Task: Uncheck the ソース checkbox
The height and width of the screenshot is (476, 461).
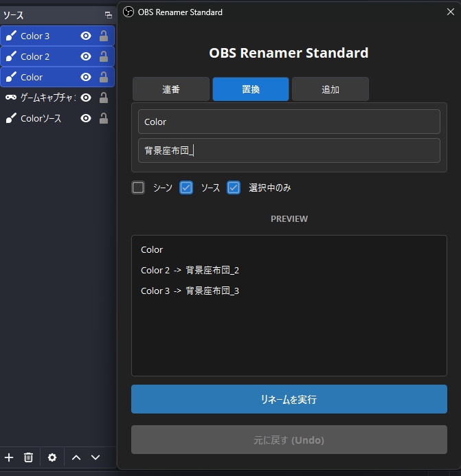Action: (186, 188)
